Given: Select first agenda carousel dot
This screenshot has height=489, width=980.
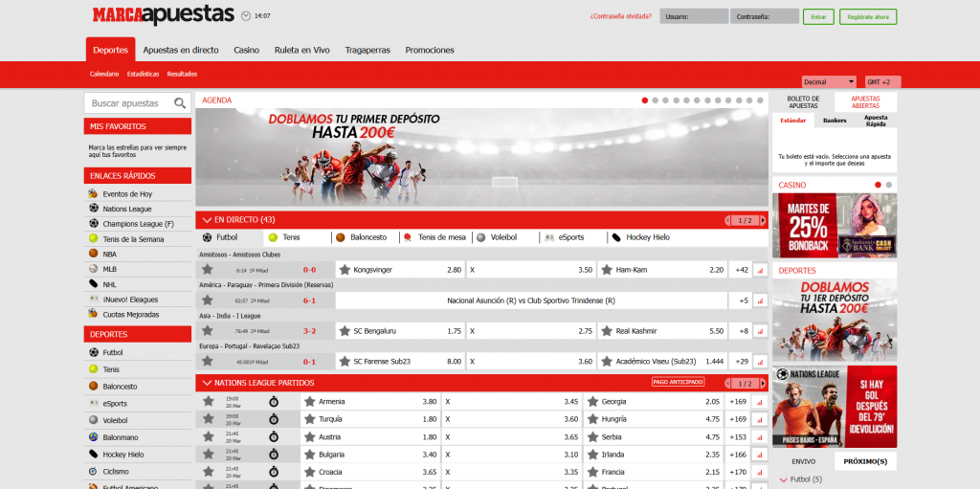Looking at the screenshot, I should [x=644, y=100].
